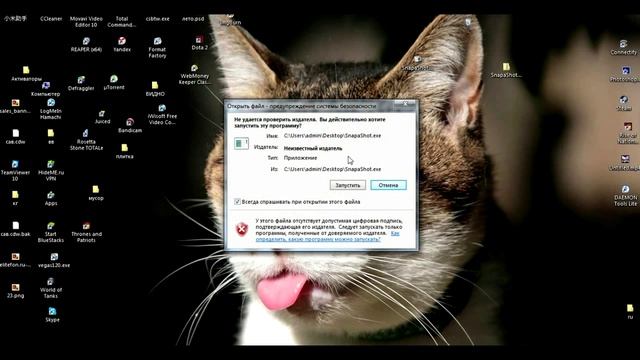Click the 'Неизвестный издатель' publisher text
The image size is (640, 360).
(x=313, y=148)
